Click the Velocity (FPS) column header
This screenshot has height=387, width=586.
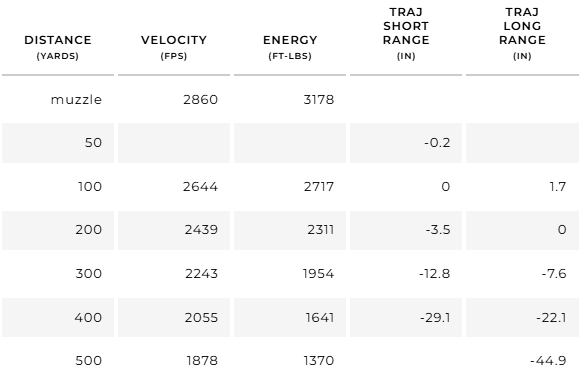pos(174,47)
